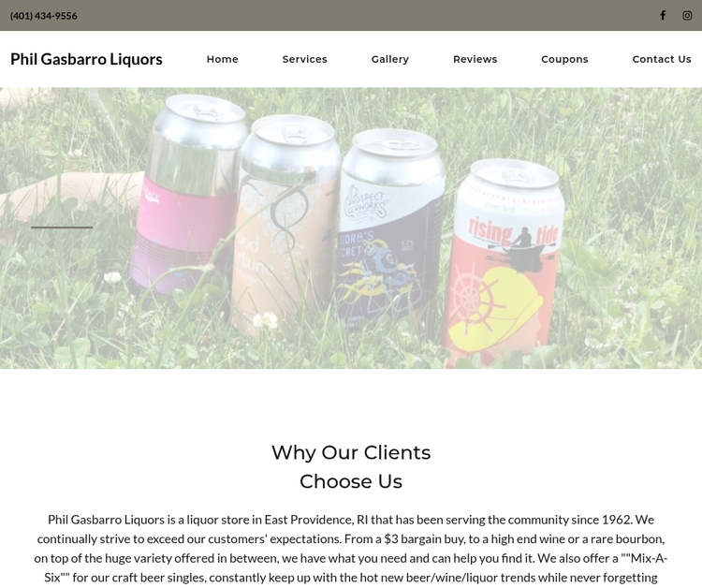Image resolution: width=702 pixels, height=588 pixels.
Task: Go to the Home menu item
Action: 223,59
